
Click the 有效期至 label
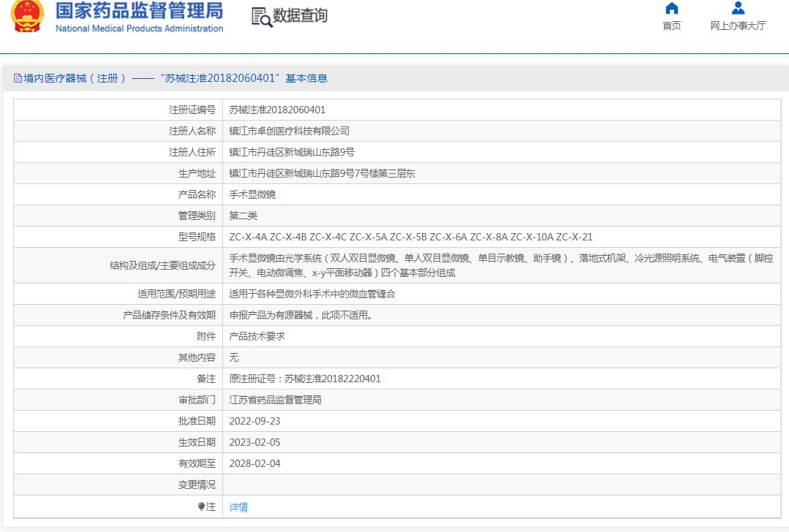tap(197, 463)
